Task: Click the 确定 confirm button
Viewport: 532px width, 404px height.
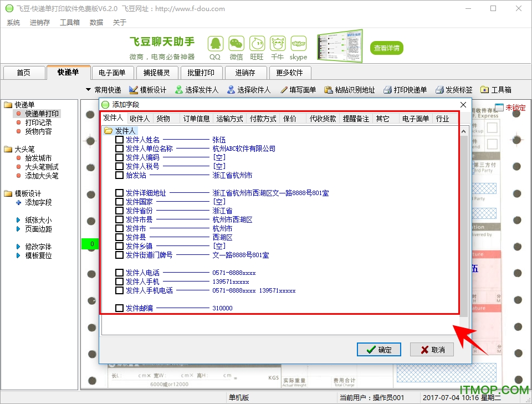Action: point(378,349)
